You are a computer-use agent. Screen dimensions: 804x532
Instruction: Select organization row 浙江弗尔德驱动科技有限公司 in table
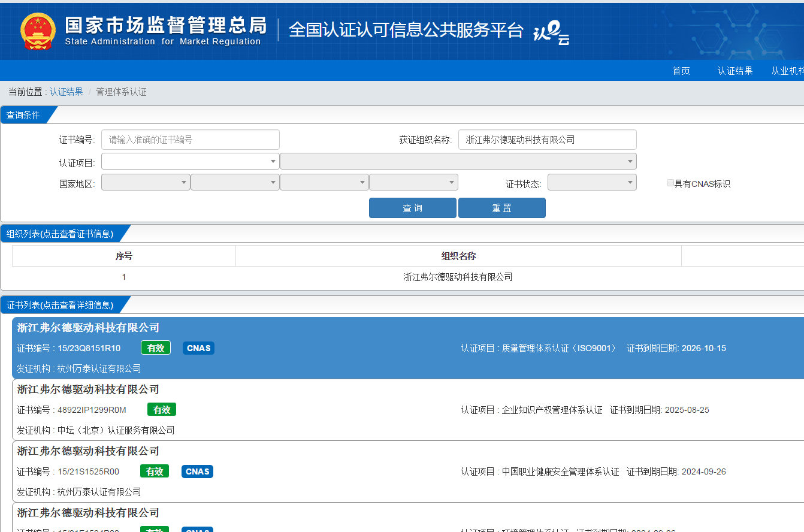click(458, 277)
